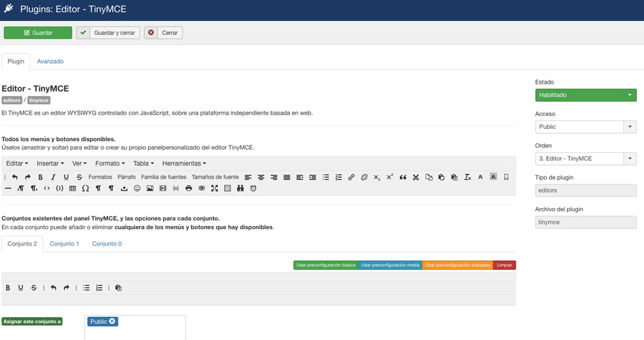Click the outdent icon
644x340 pixels.
pyautogui.click(x=300, y=177)
